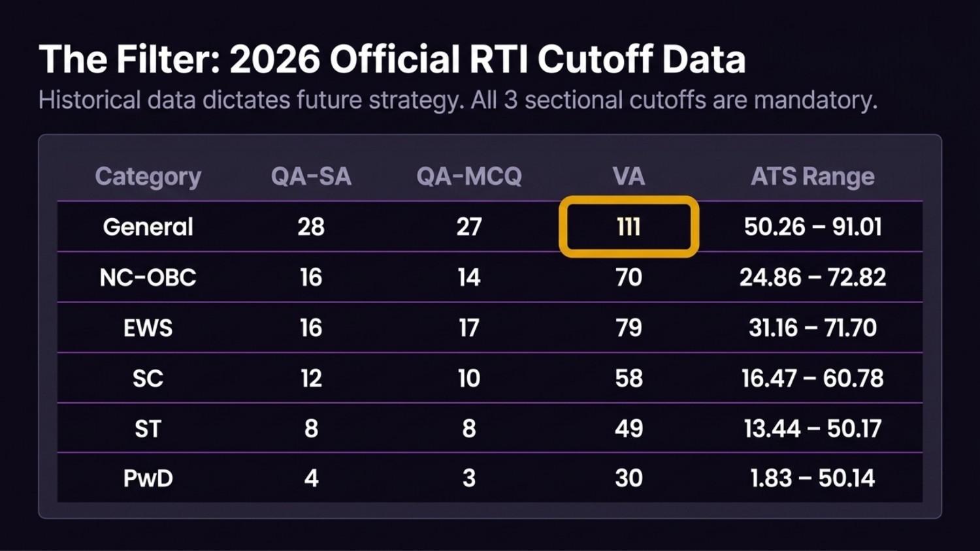The width and height of the screenshot is (980, 551).
Task: Select the VA column header
Action: (x=629, y=176)
